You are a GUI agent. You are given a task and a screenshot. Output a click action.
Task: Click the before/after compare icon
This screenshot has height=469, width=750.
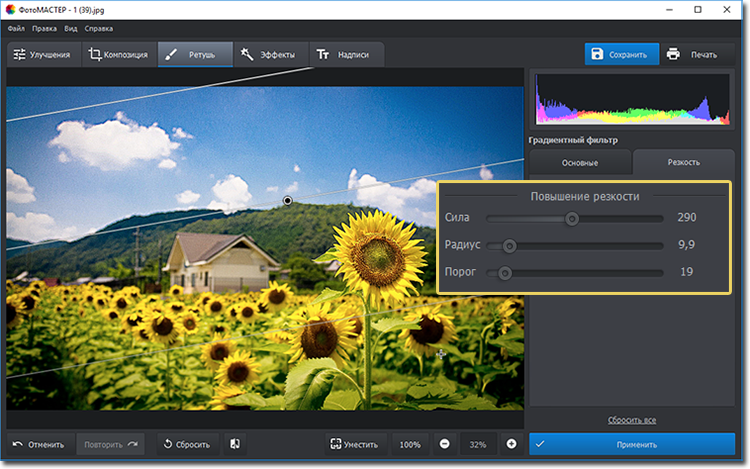233,444
